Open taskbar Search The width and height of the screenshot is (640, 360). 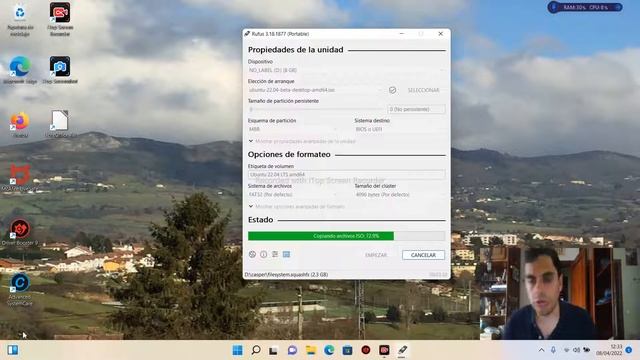256,350
